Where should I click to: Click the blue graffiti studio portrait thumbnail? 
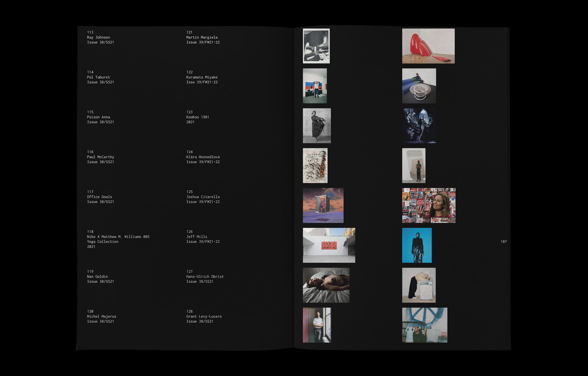(424, 325)
